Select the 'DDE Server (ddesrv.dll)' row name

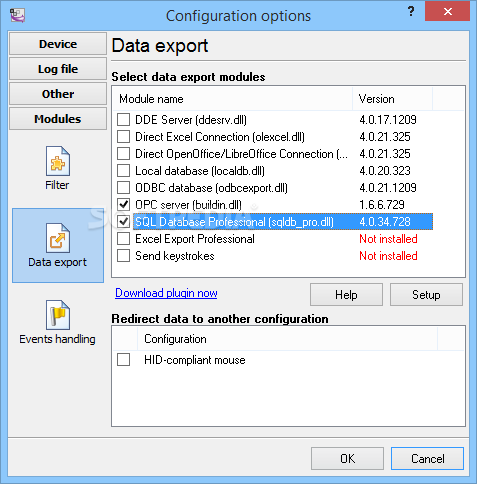[191, 120]
